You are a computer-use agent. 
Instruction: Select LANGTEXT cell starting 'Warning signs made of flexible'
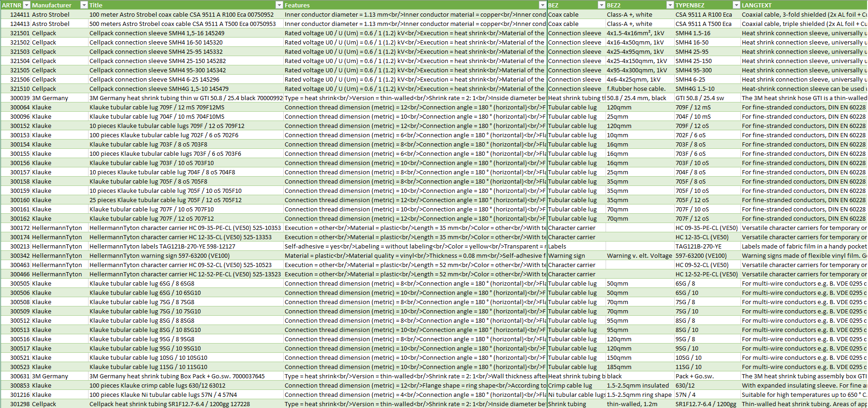804,255
